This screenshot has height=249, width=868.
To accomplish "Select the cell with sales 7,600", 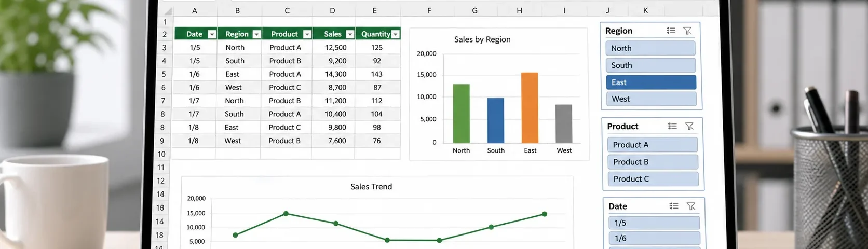I will pyautogui.click(x=333, y=141).
